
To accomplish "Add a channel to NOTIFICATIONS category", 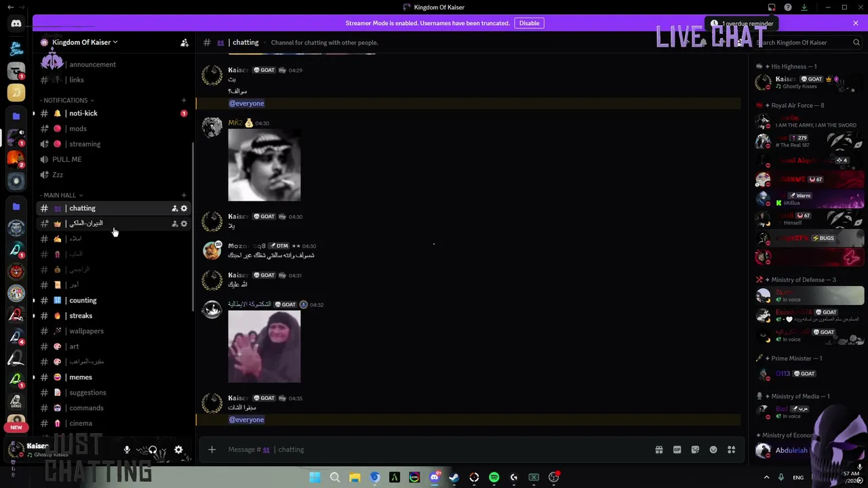I will click(184, 100).
